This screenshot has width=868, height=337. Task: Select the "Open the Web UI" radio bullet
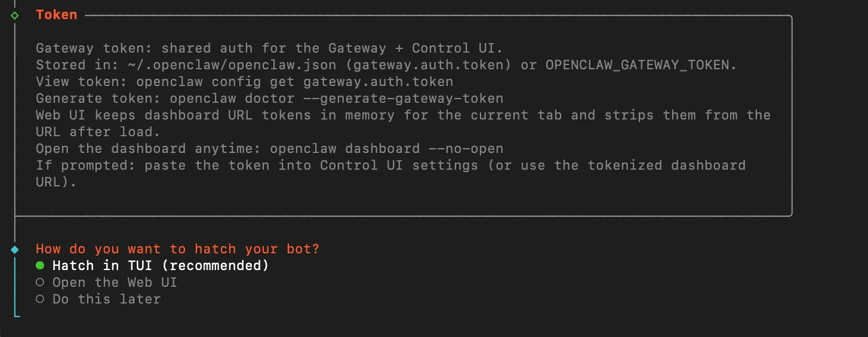[x=40, y=282]
